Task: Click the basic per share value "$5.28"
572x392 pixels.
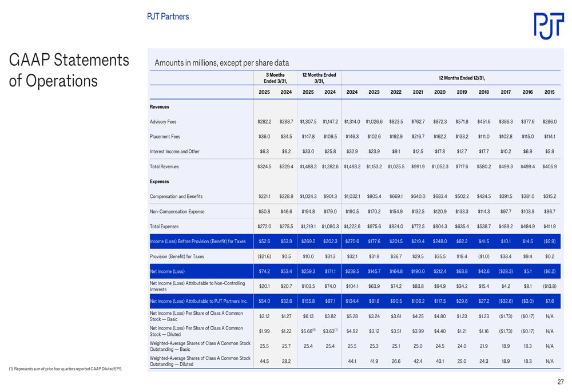Action: coord(352,316)
